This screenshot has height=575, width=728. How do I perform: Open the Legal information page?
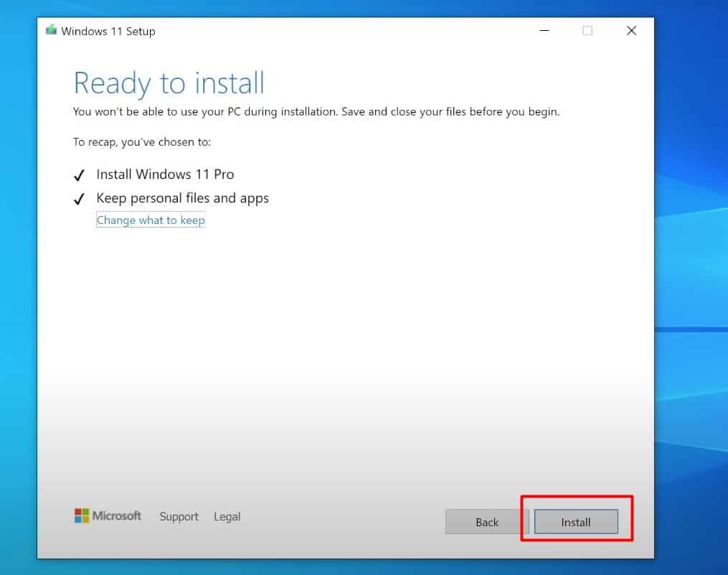227,516
